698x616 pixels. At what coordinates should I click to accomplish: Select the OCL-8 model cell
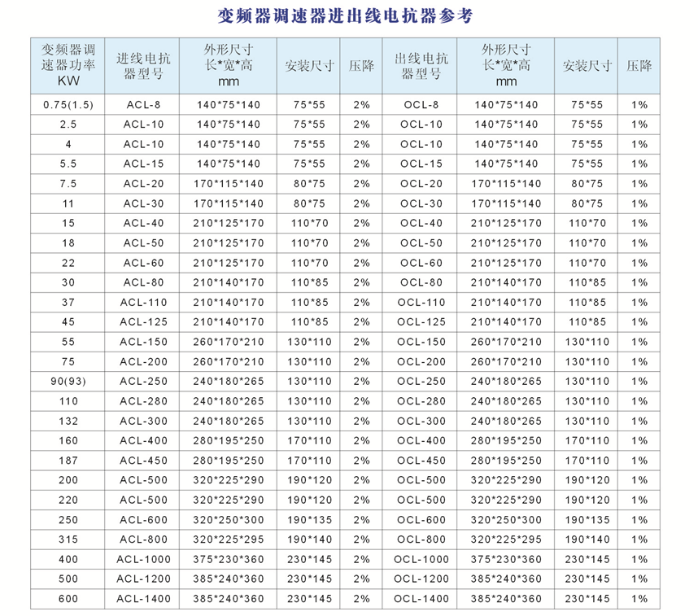pos(421,105)
